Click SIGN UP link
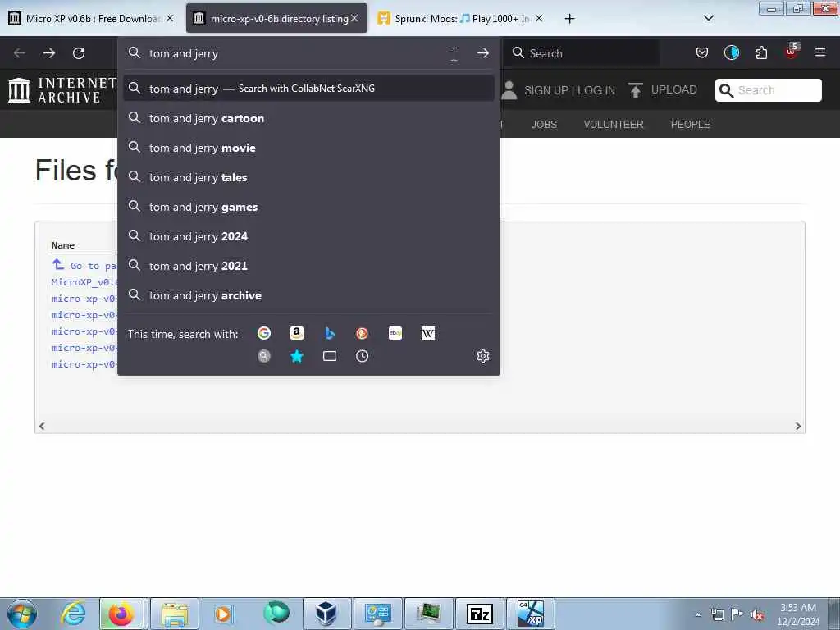The image size is (840, 630). click(546, 90)
